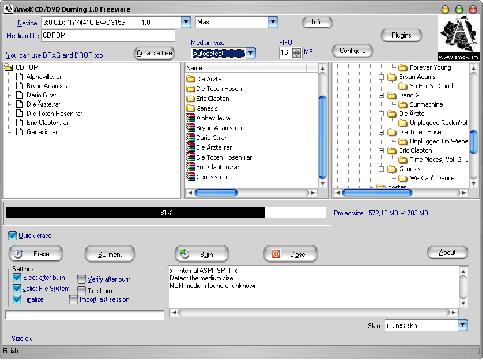Click the root disc folder icon in compilation tree
Viewport: 483px width, 361px height.
[9, 68]
